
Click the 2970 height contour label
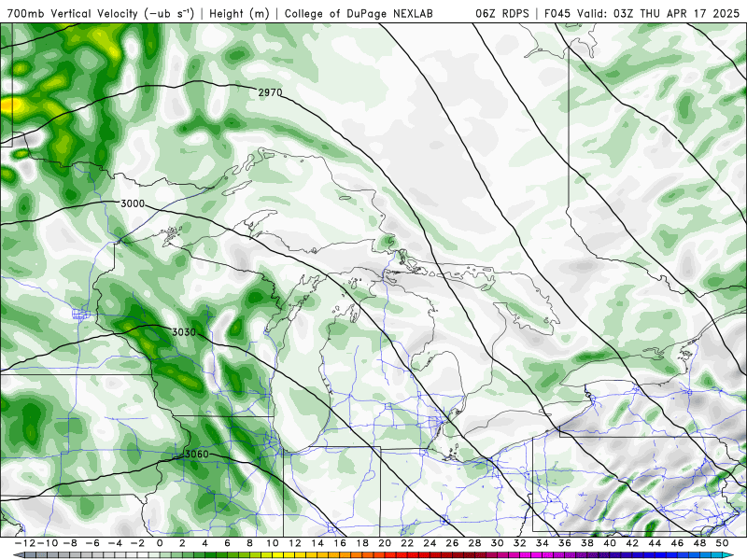pyautogui.click(x=270, y=92)
